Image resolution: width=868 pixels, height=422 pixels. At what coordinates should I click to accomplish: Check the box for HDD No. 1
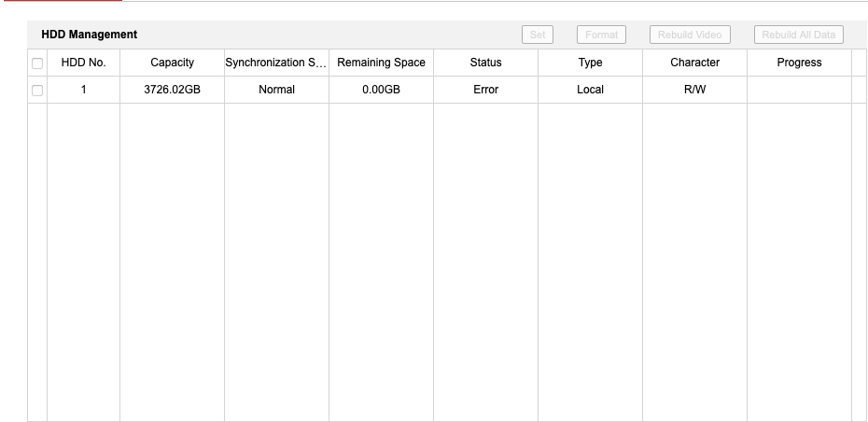coord(37,91)
